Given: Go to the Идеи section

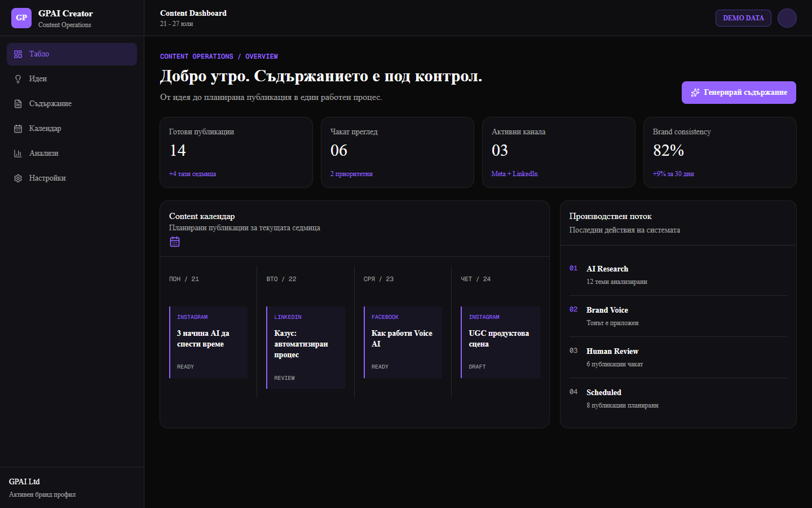Looking at the screenshot, I should pos(72,79).
